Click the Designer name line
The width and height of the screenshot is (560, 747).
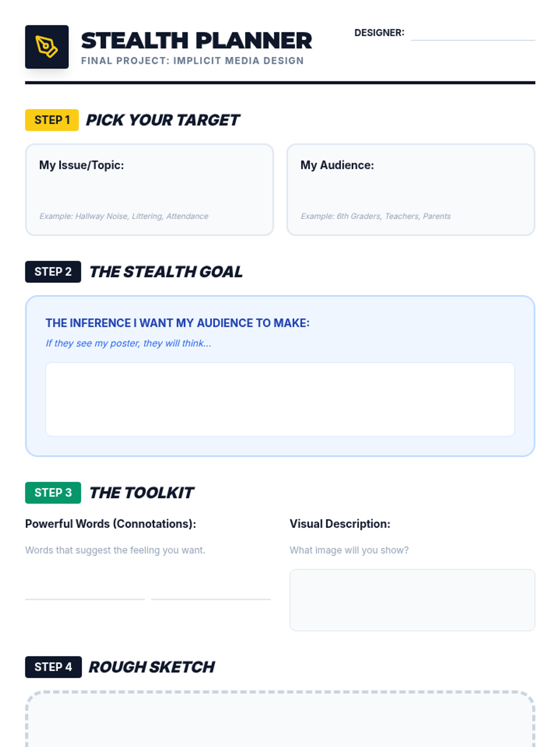[472, 35]
